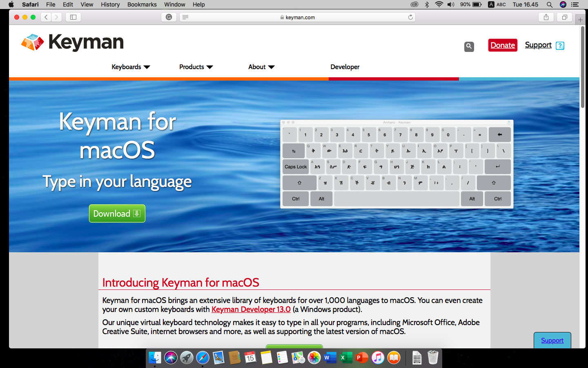
Task: Expand the Keyboards dropdown menu
Action: (131, 67)
